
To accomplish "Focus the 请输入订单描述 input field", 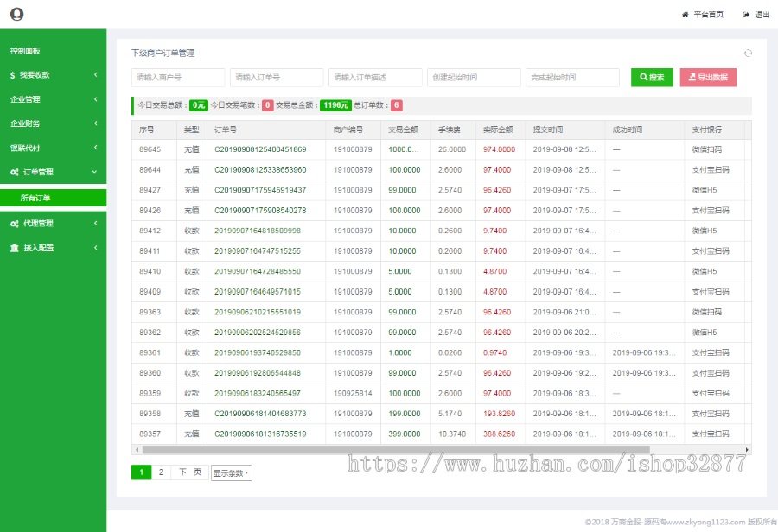I will (375, 78).
